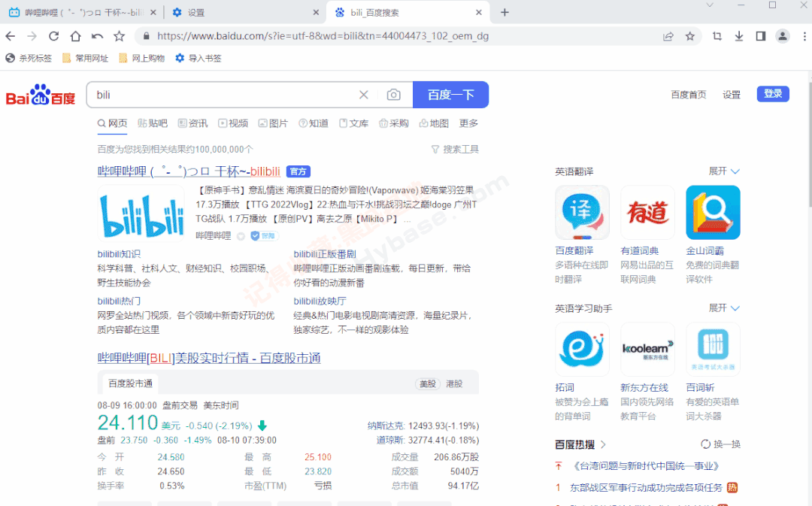Screen dimensions: 812x506
Task: Open browser menu three-dot icon
Action: click(x=804, y=36)
